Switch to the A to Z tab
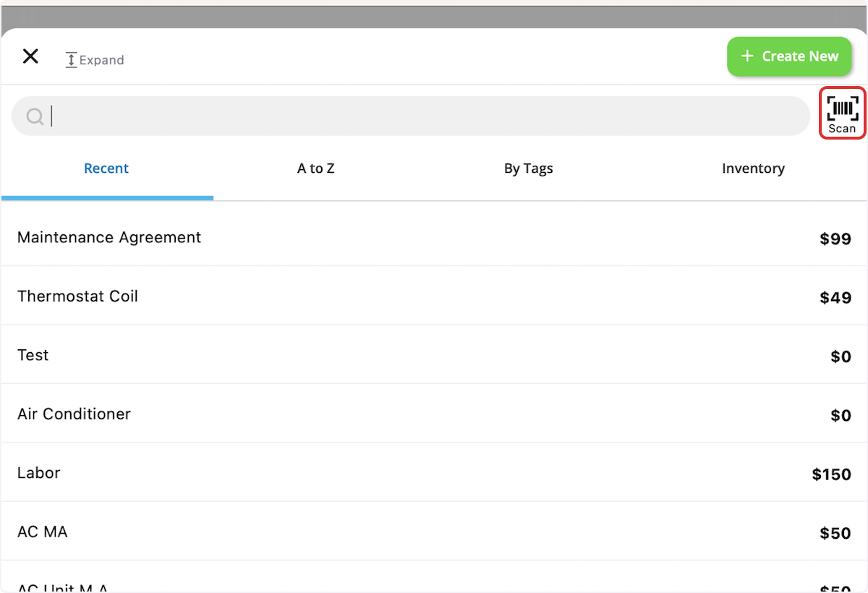Image resolution: width=868 pixels, height=593 pixels. (316, 168)
